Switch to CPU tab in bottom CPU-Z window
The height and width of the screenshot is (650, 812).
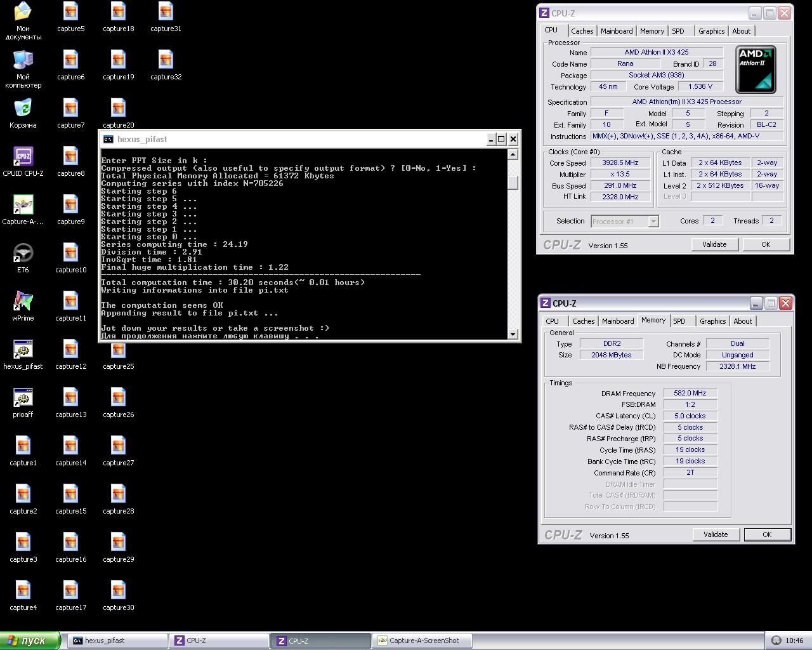click(x=553, y=321)
